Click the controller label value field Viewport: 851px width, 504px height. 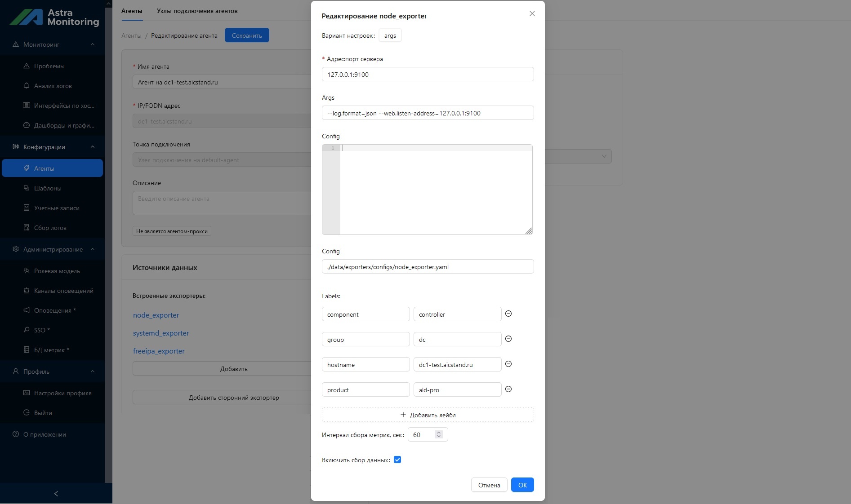[x=457, y=314]
